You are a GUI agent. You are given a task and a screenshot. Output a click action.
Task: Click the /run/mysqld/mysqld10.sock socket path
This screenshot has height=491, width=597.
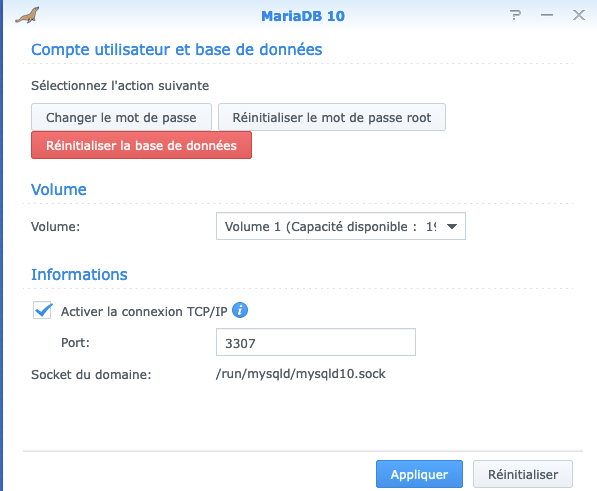click(x=300, y=374)
